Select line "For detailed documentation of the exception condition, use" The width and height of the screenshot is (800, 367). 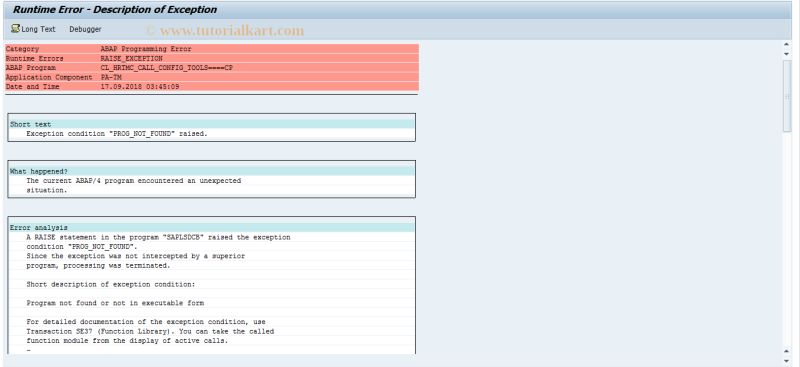click(146, 322)
